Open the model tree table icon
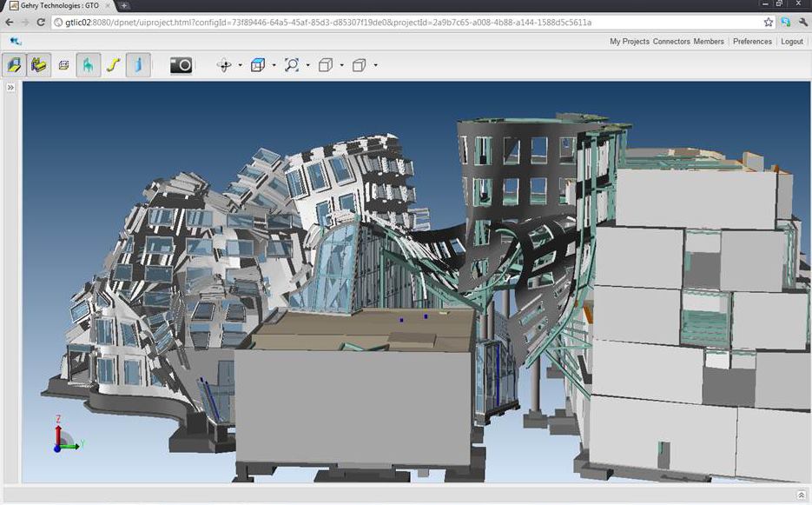The width and height of the screenshot is (812, 505). tap(63, 64)
